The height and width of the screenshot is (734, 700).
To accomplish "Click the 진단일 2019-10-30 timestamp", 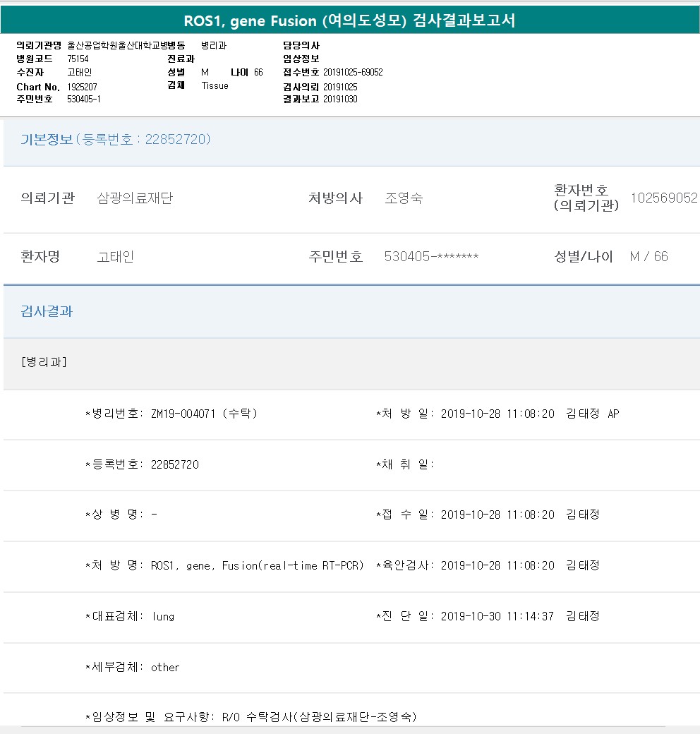I will coord(497,617).
